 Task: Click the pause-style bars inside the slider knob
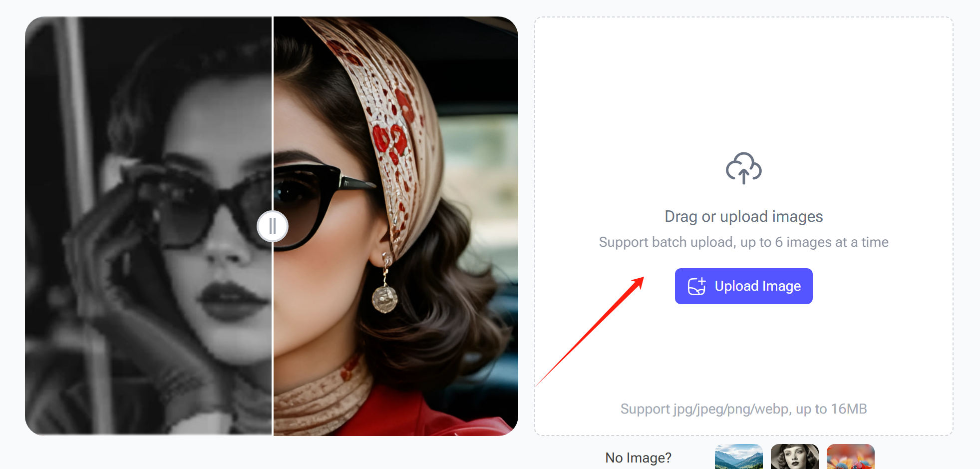273,226
